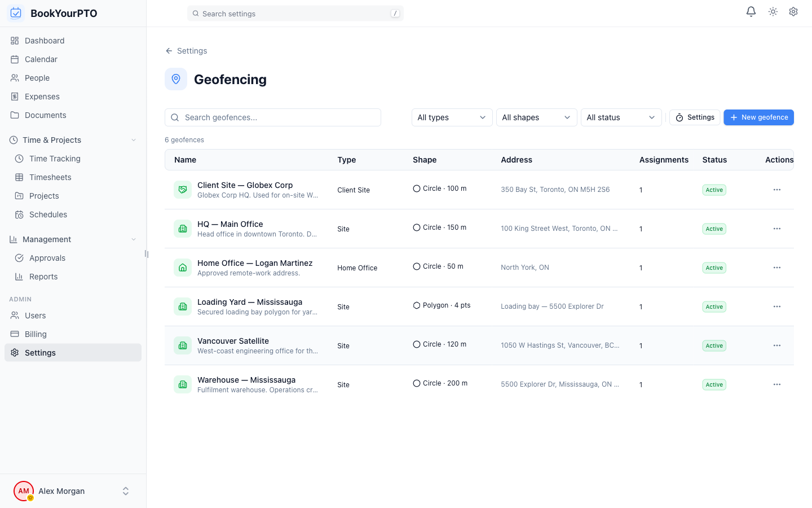
Task: Click the New geofence button
Action: pyautogui.click(x=758, y=117)
